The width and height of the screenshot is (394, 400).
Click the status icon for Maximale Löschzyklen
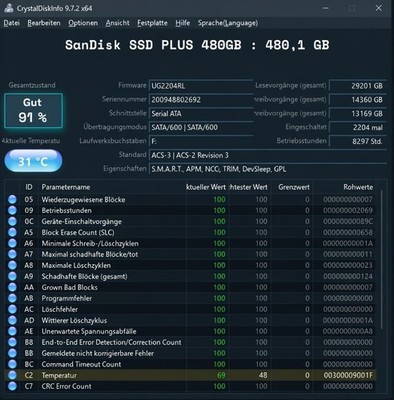[12, 265]
